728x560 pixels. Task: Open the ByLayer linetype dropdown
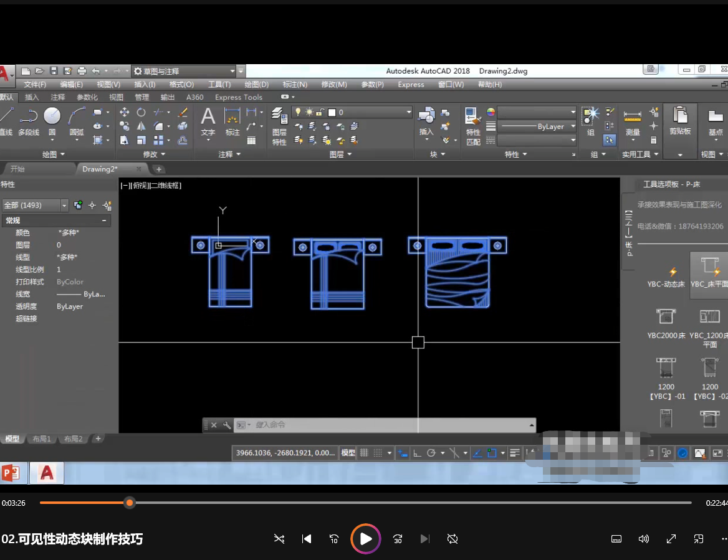pos(537,126)
